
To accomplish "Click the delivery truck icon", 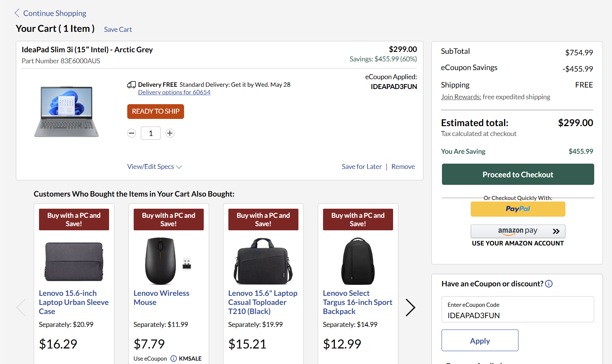I will [x=131, y=85].
